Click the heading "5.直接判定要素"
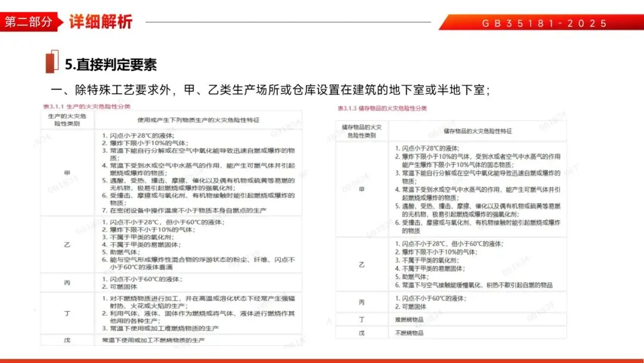The width and height of the screenshot is (644, 363). (111, 64)
